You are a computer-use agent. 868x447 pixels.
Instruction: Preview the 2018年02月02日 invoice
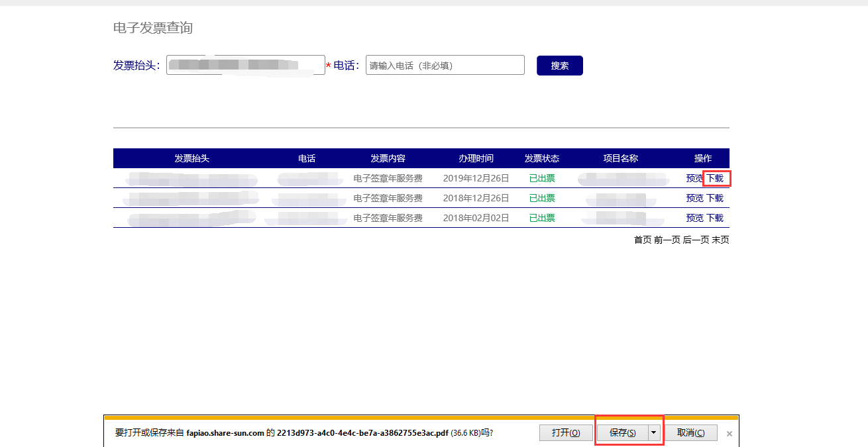click(694, 218)
